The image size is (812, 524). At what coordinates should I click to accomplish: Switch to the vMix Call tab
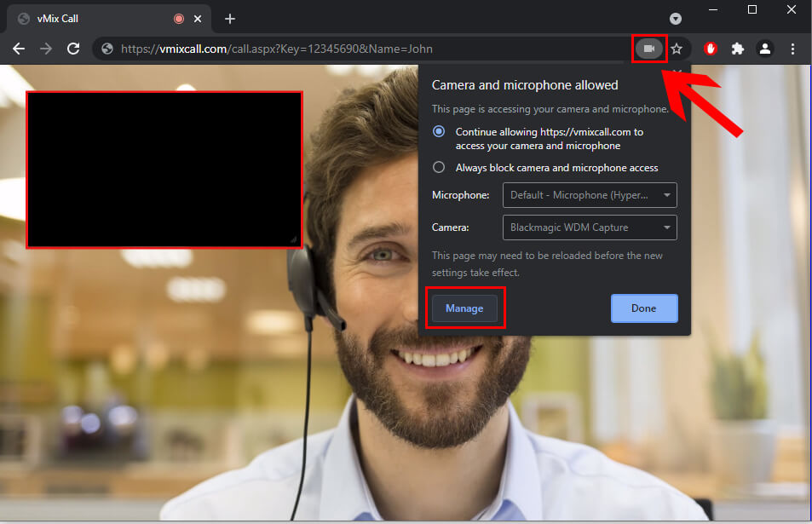point(94,19)
